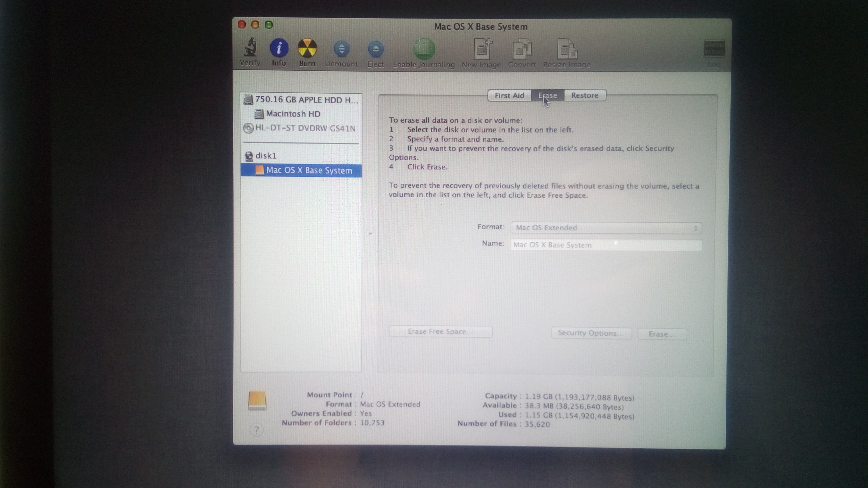Click the Erase... button
The width and height of the screenshot is (868, 488).
pyautogui.click(x=662, y=334)
